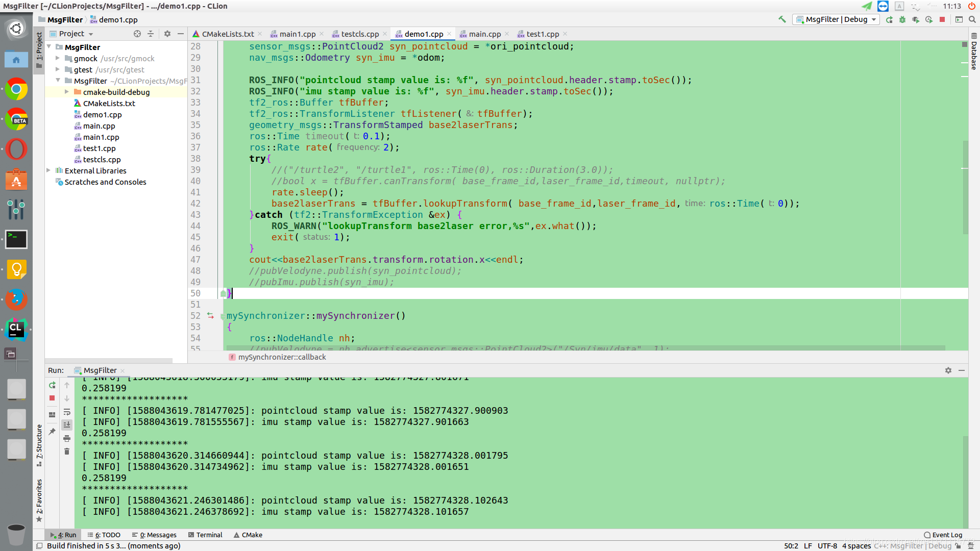Switch to the main.cpp editor tab

click(485, 34)
